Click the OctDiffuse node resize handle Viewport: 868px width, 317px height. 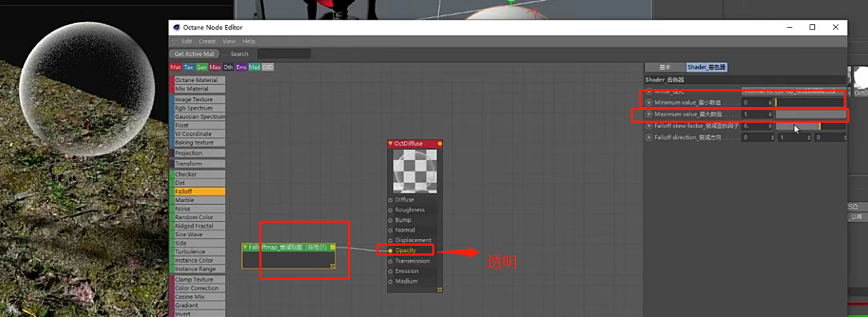(x=439, y=289)
